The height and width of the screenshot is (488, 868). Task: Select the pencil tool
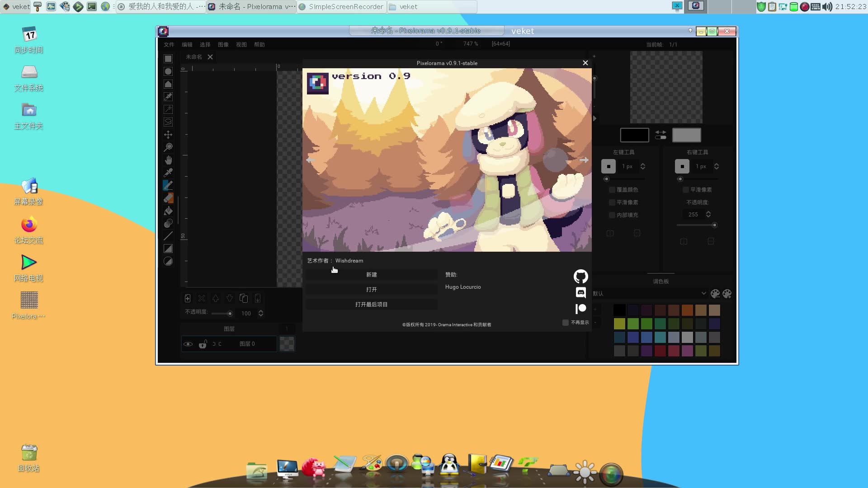point(168,185)
